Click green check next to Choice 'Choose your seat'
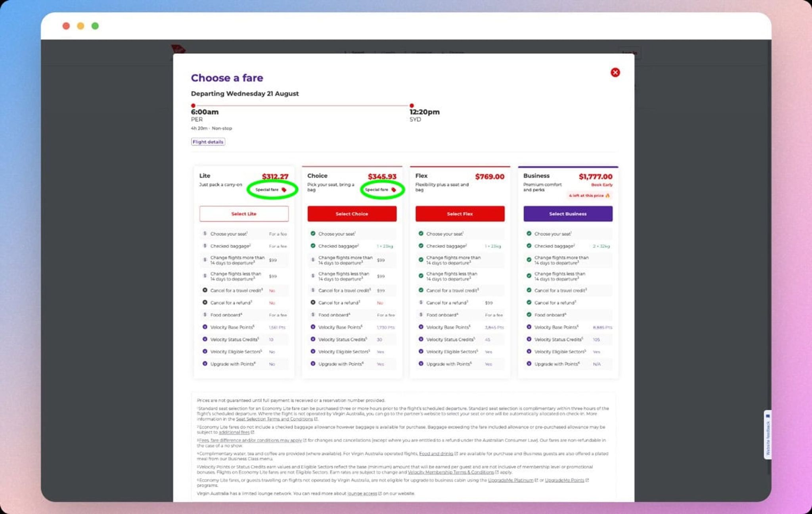 click(x=313, y=234)
